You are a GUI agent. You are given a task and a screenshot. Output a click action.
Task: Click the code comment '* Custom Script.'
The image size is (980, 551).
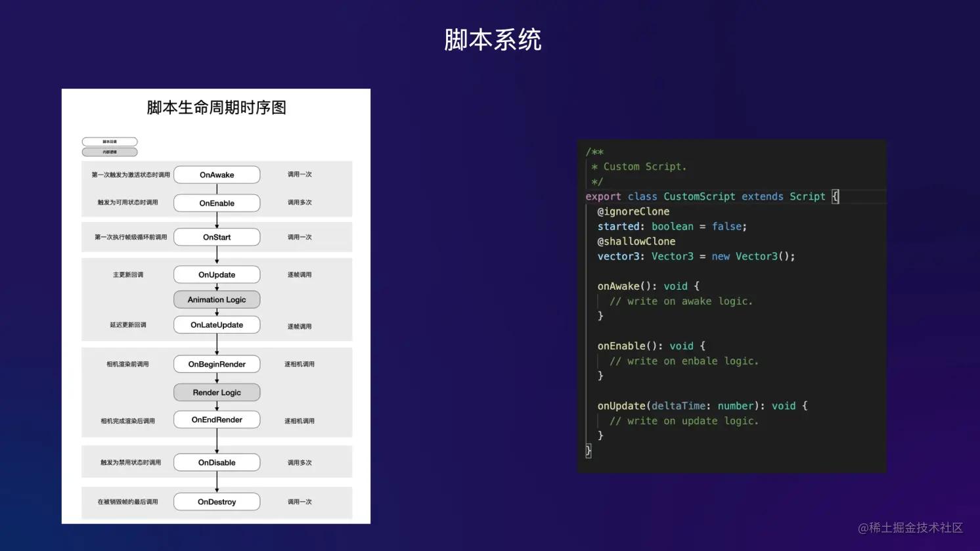pyautogui.click(x=638, y=167)
